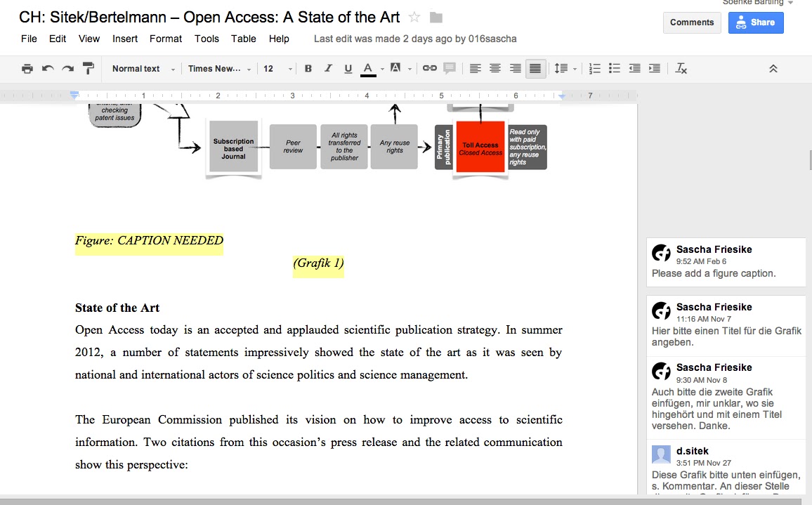Create a bulleted list
The image size is (812, 505).
click(615, 68)
